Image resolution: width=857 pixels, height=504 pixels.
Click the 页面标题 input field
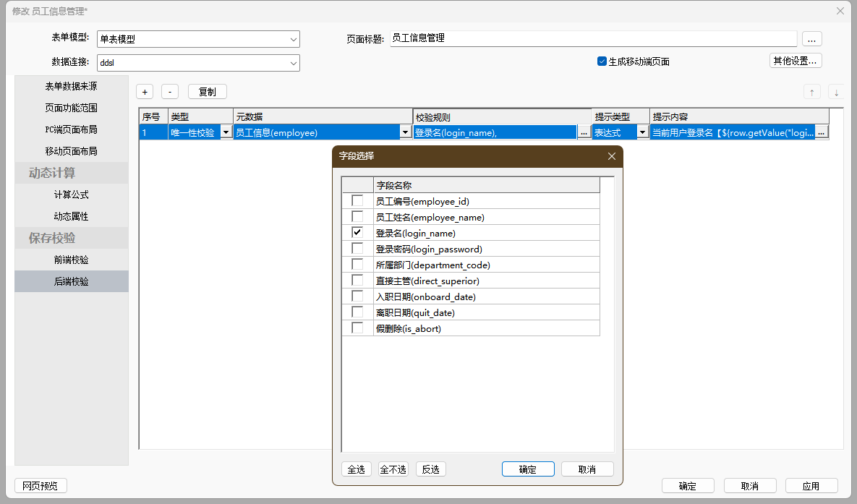point(593,39)
